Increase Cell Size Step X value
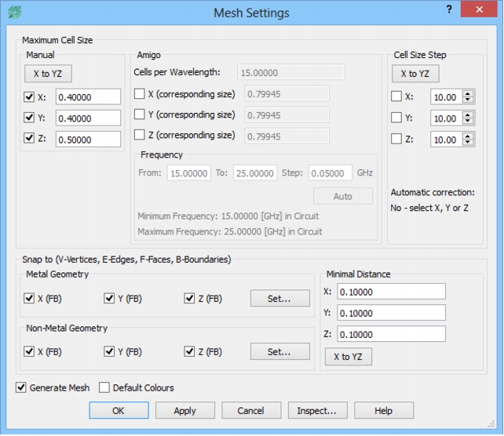Screen dimensions: 504x436 (468, 94)
